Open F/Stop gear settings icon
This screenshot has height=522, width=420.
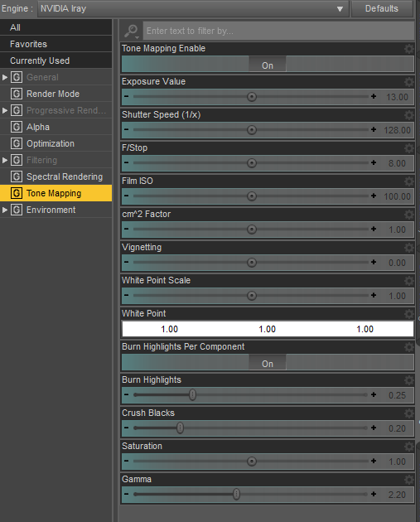point(408,148)
